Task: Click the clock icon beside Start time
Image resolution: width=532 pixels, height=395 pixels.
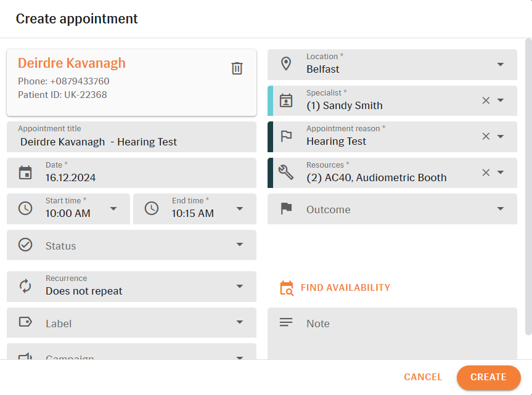Action: coord(25,208)
